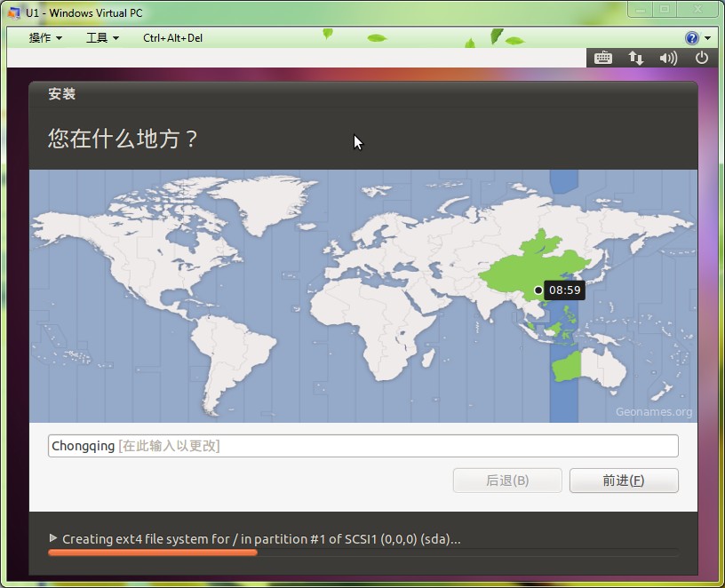
Task: Click the power icon in Virtual PC toolbar
Action: 702,58
